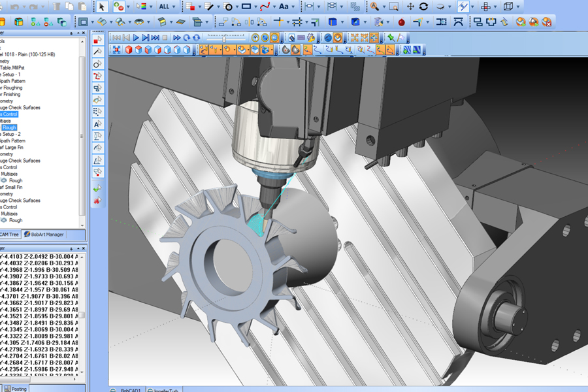Click the line selection filter icon

(97, 52)
